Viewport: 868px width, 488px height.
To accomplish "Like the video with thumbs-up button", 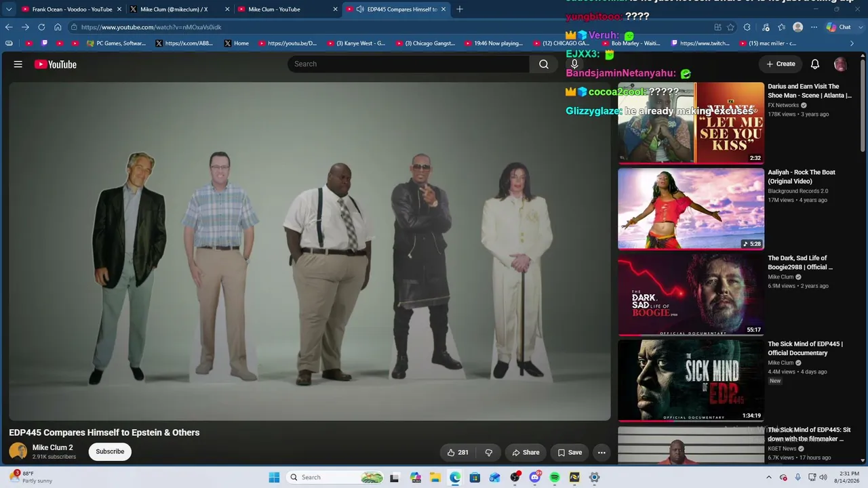I will (458, 452).
